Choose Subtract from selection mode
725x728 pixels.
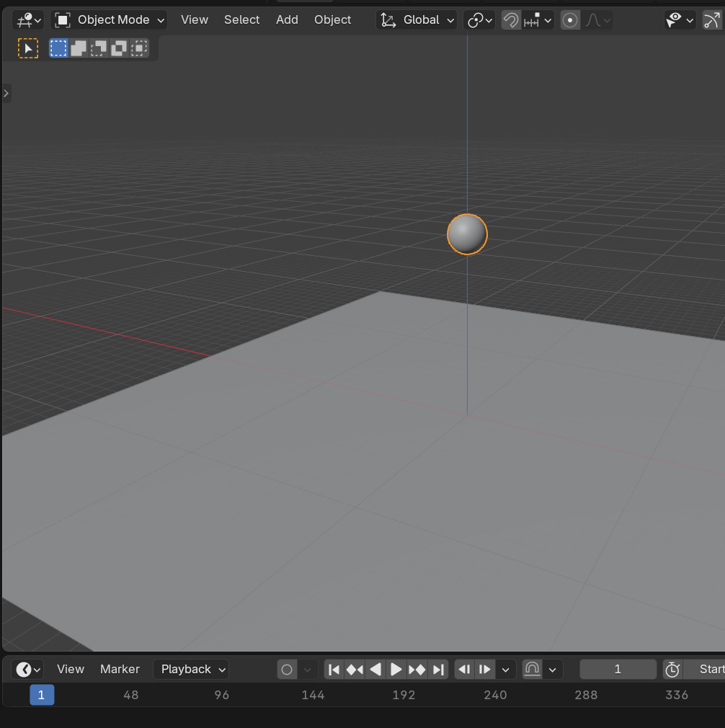point(99,48)
